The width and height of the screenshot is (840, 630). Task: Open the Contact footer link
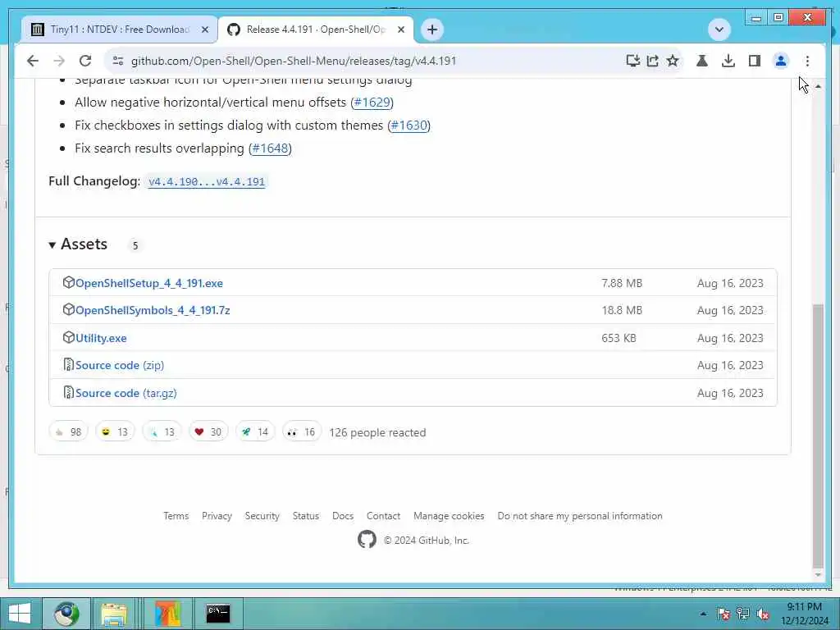pyautogui.click(x=383, y=516)
